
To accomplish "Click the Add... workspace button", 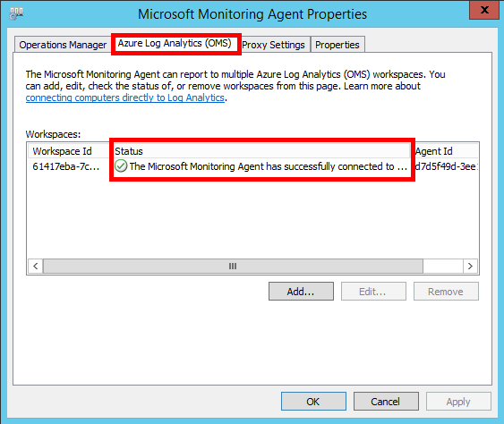I will point(301,292).
